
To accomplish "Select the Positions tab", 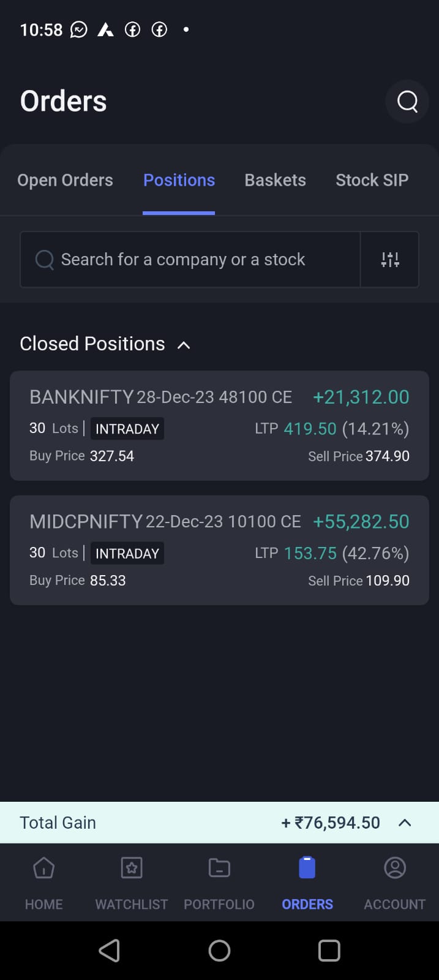I will [x=179, y=180].
